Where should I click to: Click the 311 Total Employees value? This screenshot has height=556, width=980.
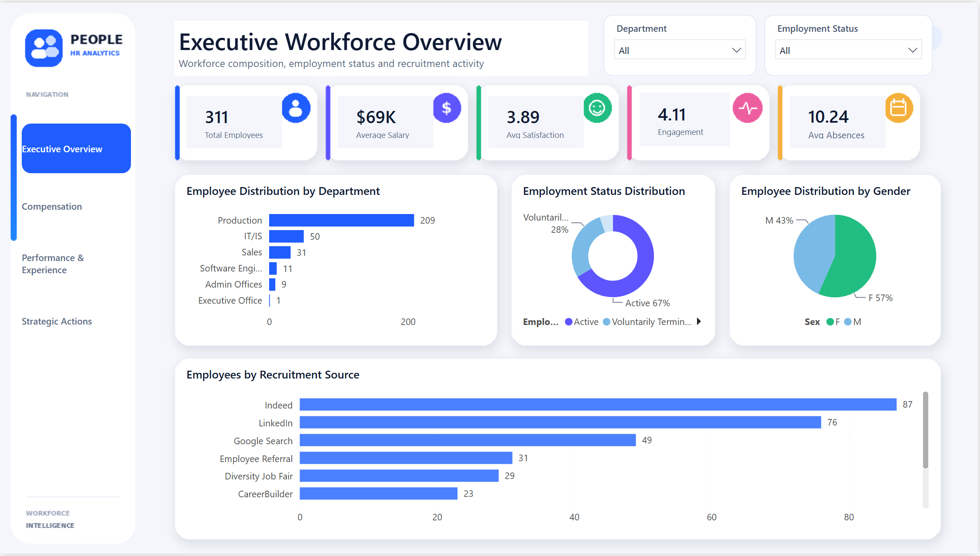click(217, 117)
